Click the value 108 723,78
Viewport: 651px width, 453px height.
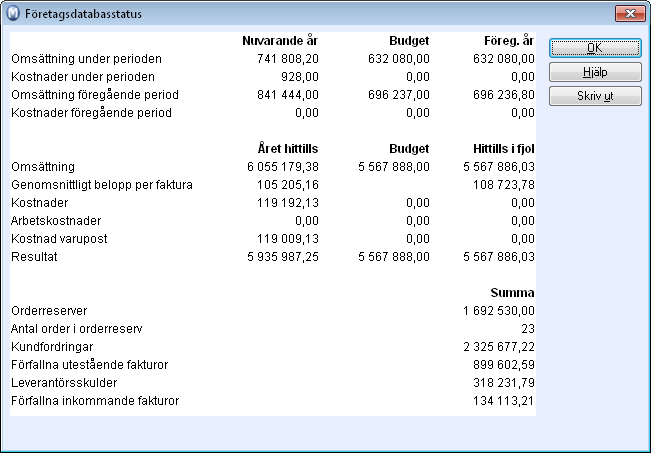tap(504, 185)
